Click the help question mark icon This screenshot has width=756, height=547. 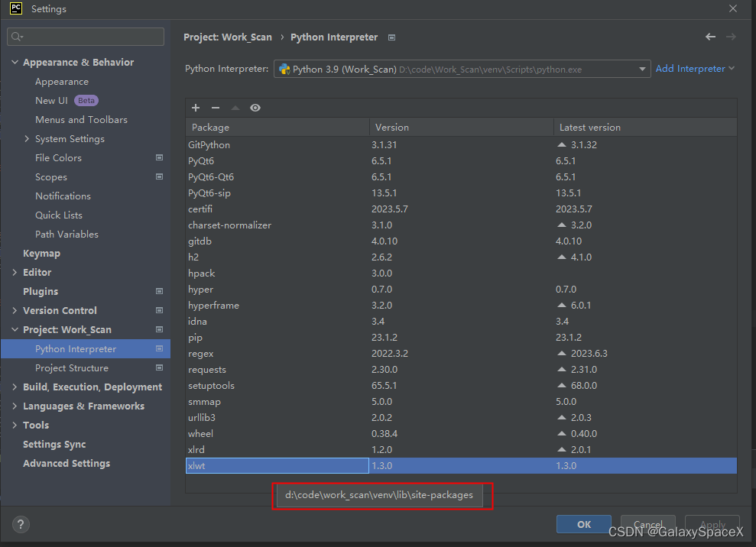[x=21, y=524]
